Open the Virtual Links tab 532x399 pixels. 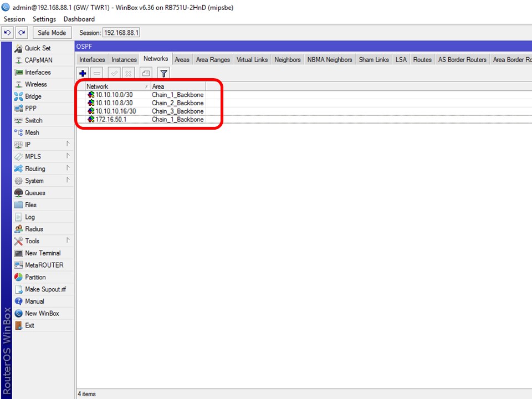[x=252, y=60]
